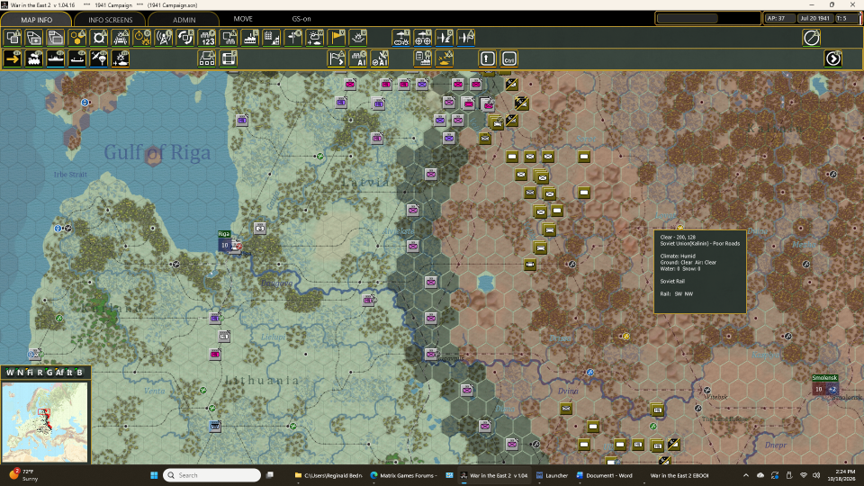Open the Matrix Games Forums taskbar item

coord(404,475)
